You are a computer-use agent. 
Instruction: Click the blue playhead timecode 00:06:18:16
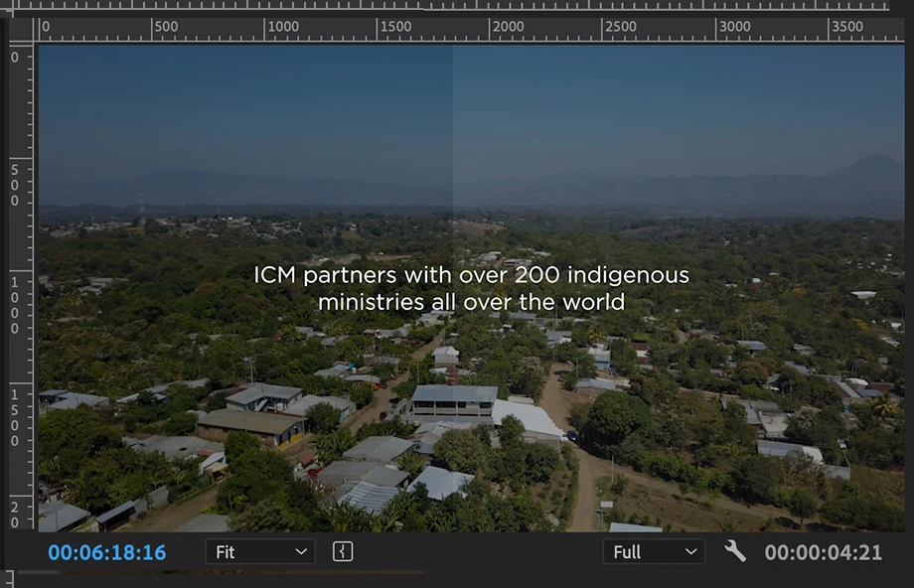tap(107, 552)
